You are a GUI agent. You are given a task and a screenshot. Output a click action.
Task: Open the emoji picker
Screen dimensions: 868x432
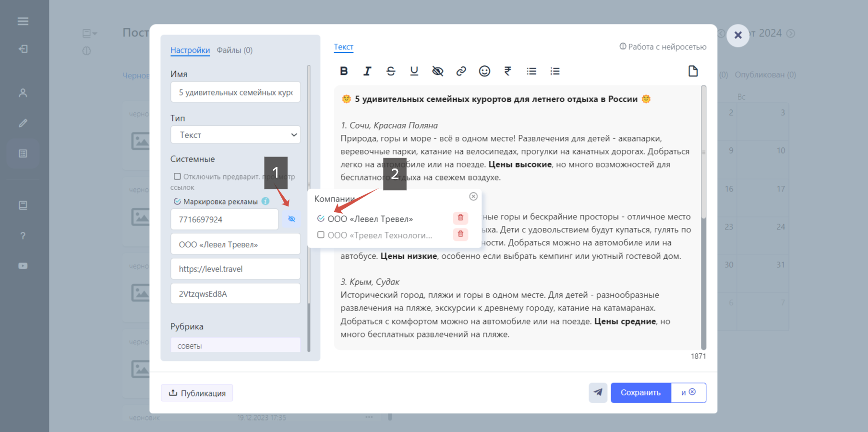click(484, 71)
